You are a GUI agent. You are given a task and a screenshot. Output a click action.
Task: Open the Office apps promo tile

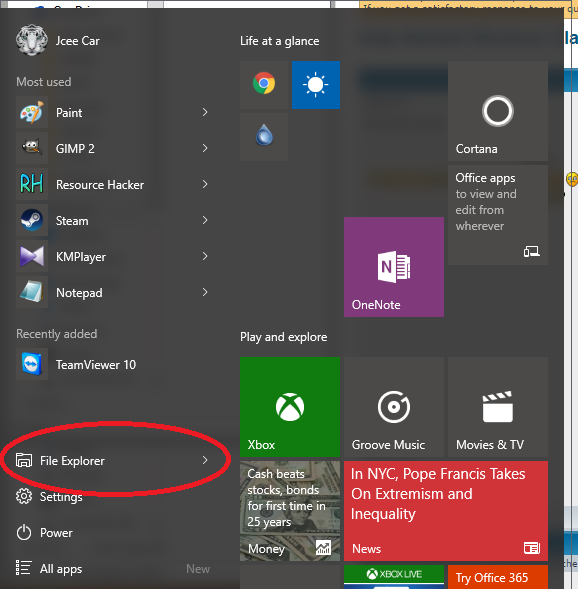click(x=498, y=215)
